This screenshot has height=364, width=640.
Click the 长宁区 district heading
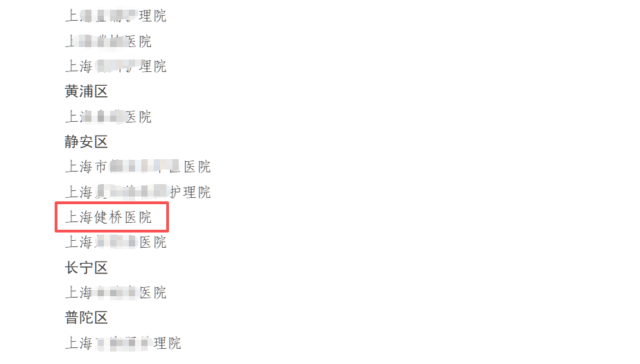pyautogui.click(x=86, y=268)
